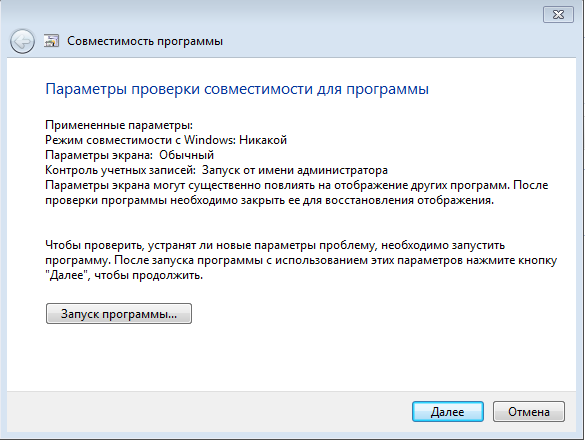
Task: Click the 'Запуск программы...' button
Action: [x=119, y=313]
